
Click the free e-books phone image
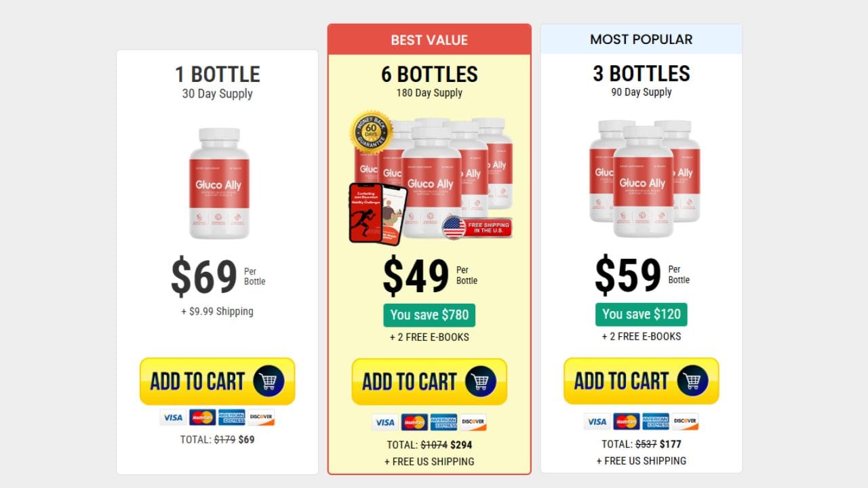click(x=377, y=213)
